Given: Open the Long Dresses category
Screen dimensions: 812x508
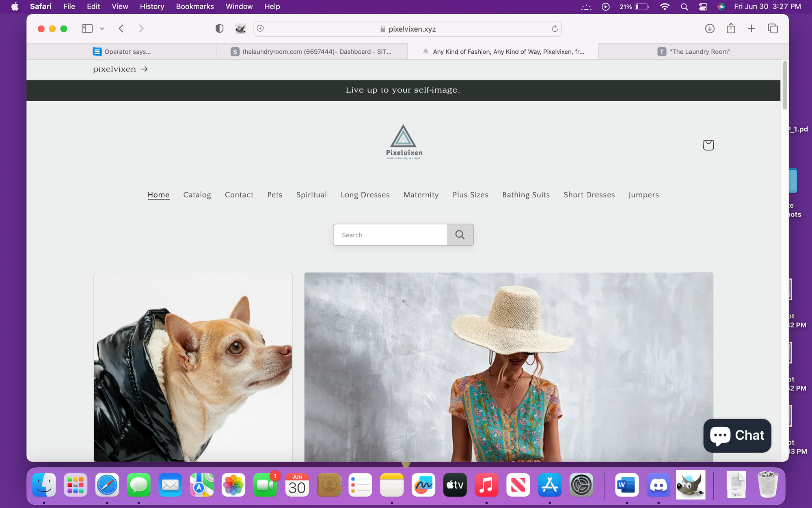Looking at the screenshot, I should (x=365, y=195).
